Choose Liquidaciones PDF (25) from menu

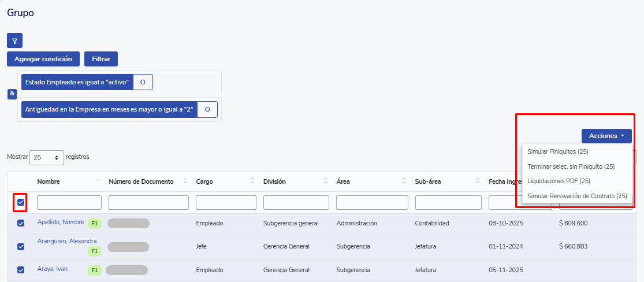pyautogui.click(x=559, y=181)
